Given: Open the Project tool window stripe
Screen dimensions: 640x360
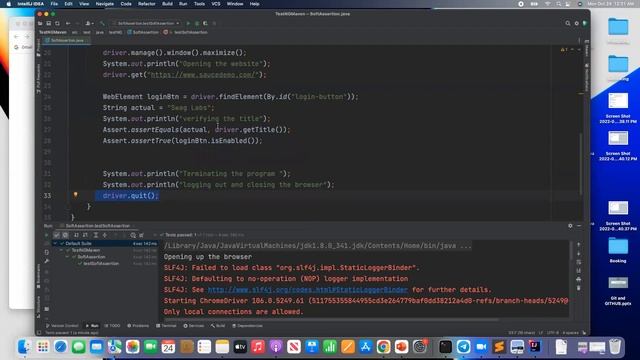Looking at the screenshot, I should point(39,48).
